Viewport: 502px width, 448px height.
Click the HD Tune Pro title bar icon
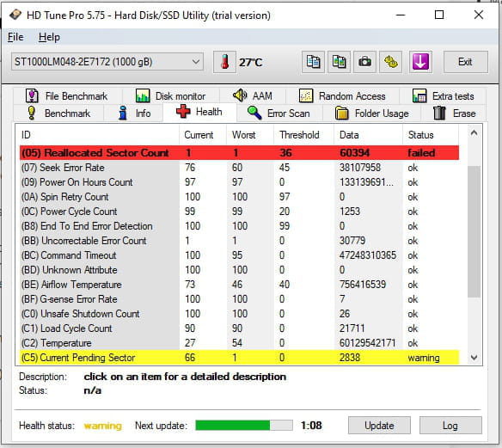tap(15, 15)
